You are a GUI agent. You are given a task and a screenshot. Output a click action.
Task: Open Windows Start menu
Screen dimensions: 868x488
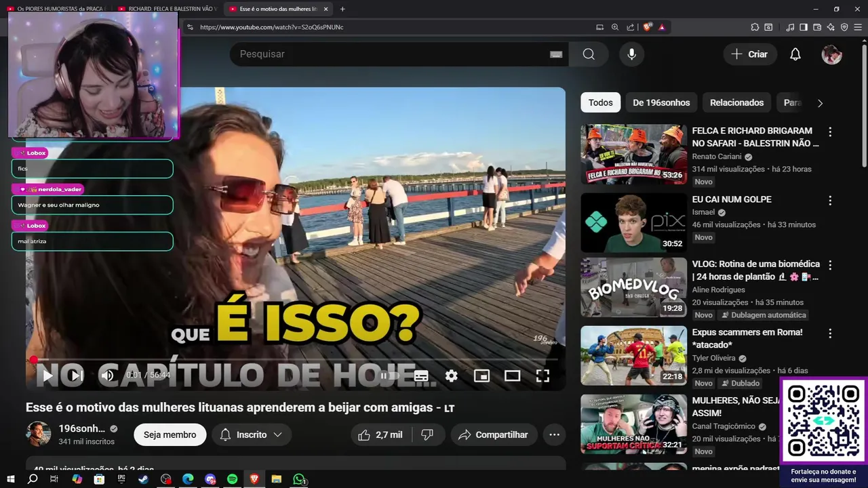pos(11,479)
